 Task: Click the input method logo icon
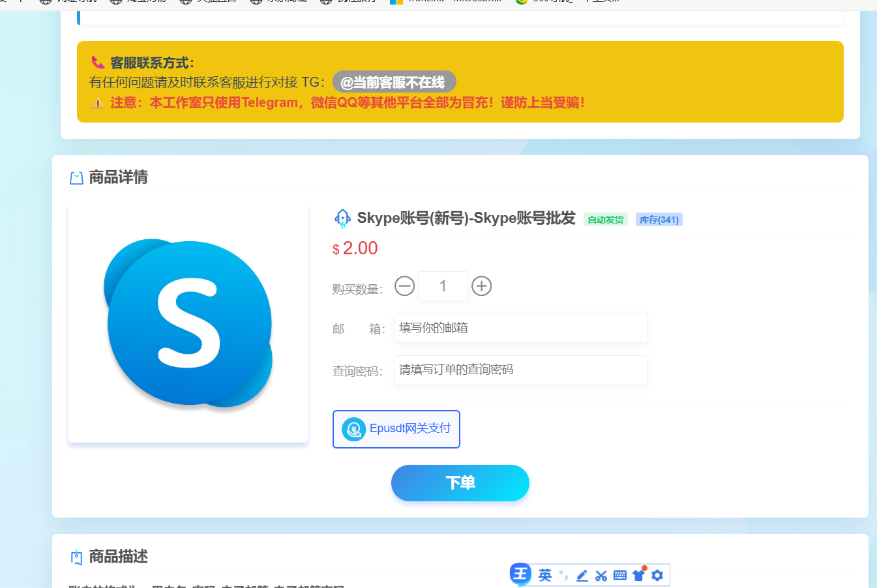520,574
